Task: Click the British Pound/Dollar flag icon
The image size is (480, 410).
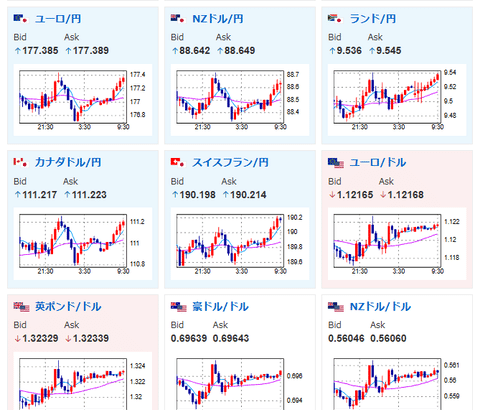Action: point(21,307)
